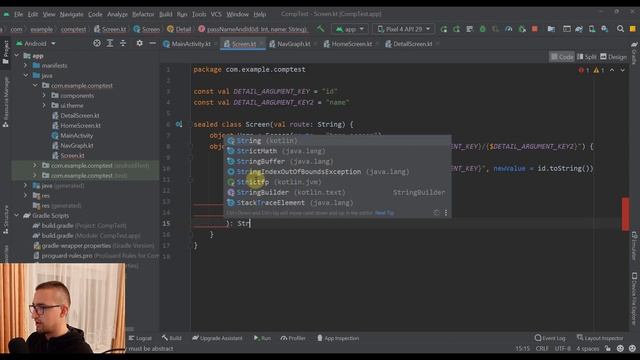Viewport: 640px width, 360px height.
Task: Click the Collapse All icon in Project panel
Action: click(123, 43)
